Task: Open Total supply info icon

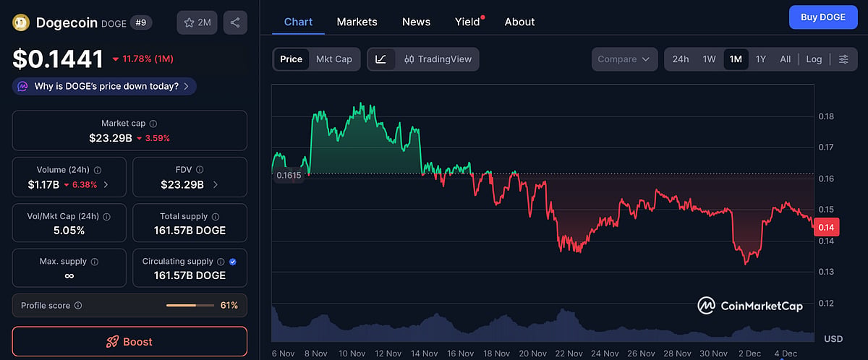Action: pyautogui.click(x=216, y=216)
